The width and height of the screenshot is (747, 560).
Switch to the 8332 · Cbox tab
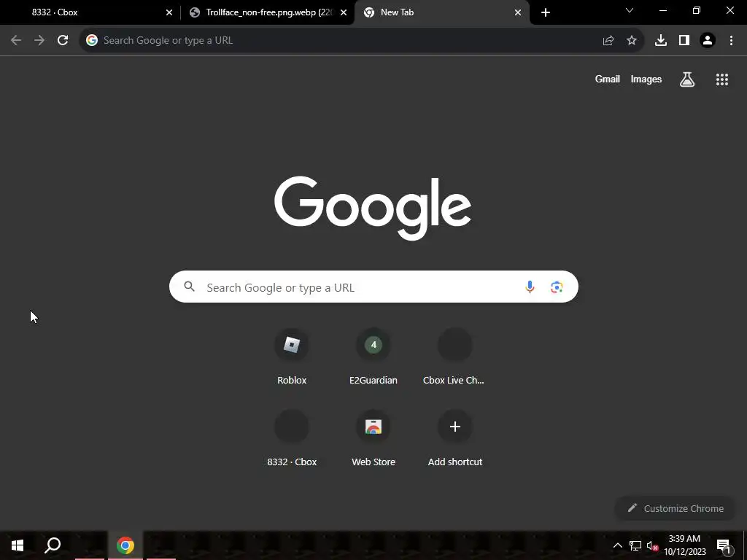coord(90,12)
